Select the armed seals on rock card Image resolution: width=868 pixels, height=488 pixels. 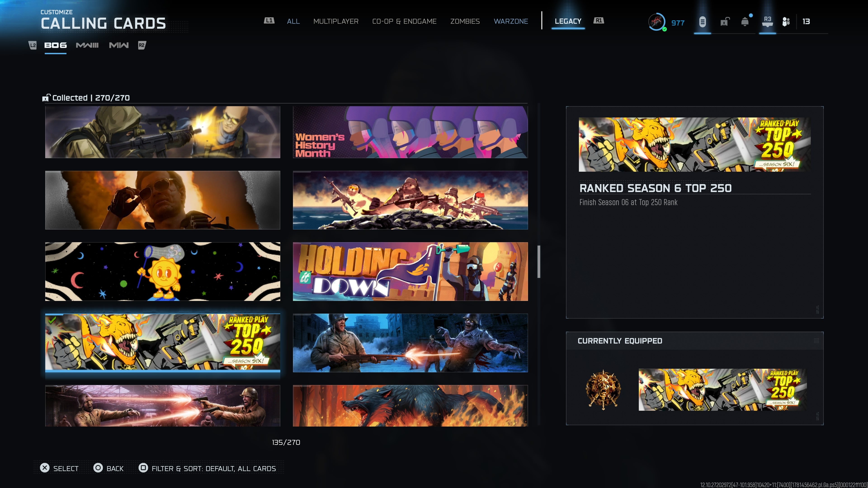(x=410, y=200)
